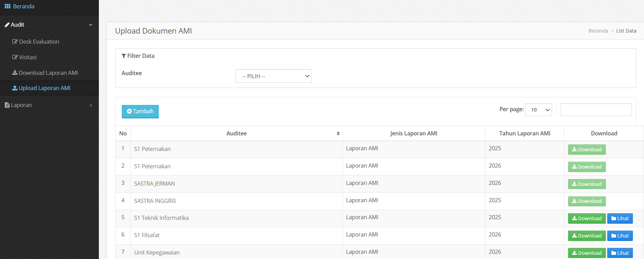Click the Jenis Laporan AMI column header

coord(414,133)
